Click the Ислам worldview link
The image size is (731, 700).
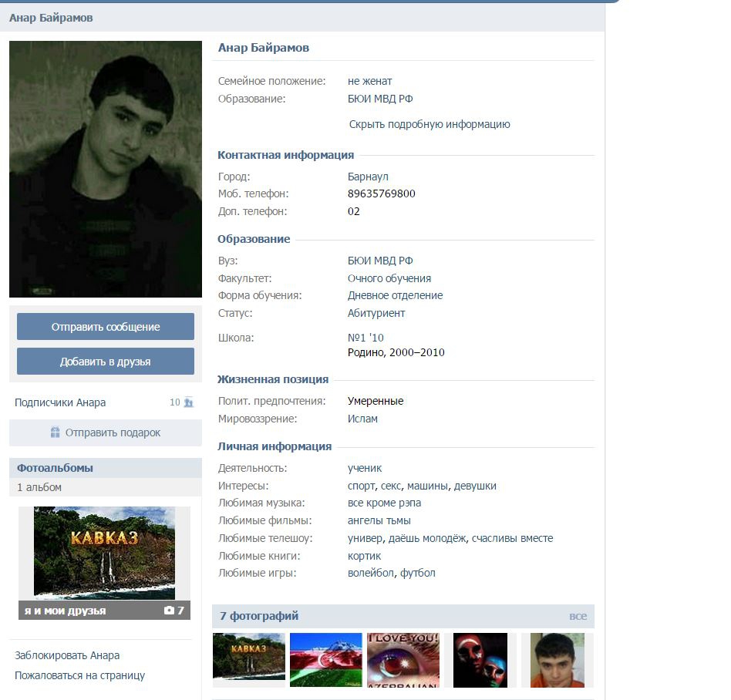pyautogui.click(x=362, y=419)
